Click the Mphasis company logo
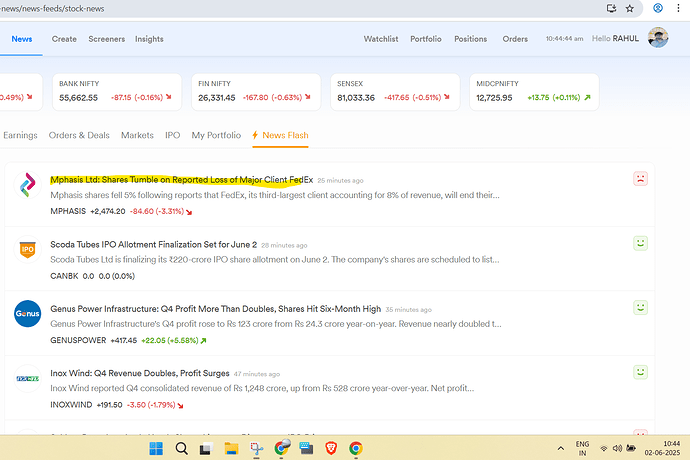The width and height of the screenshot is (690, 460). click(x=27, y=185)
